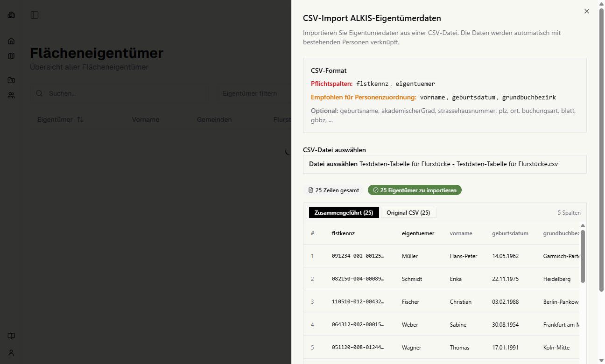Open the map icon in sidebar
Screen dimensions: 605x364
click(x=11, y=56)
